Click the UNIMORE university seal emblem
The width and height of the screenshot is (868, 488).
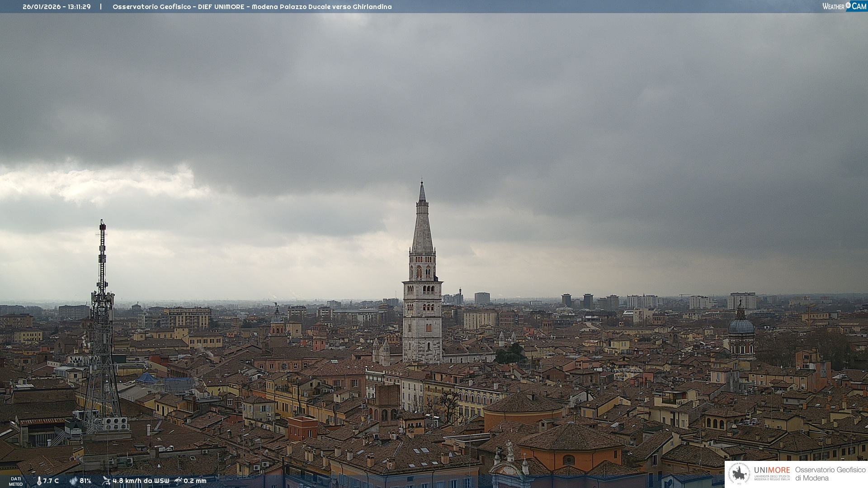click(x=739, y=474)
